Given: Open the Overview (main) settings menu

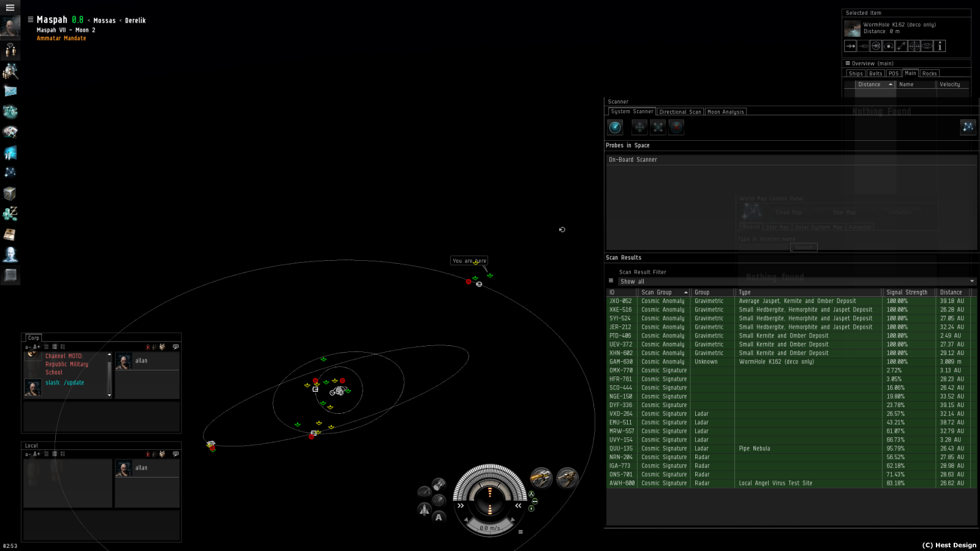Looking at the screenshot, I should [848, 63].
